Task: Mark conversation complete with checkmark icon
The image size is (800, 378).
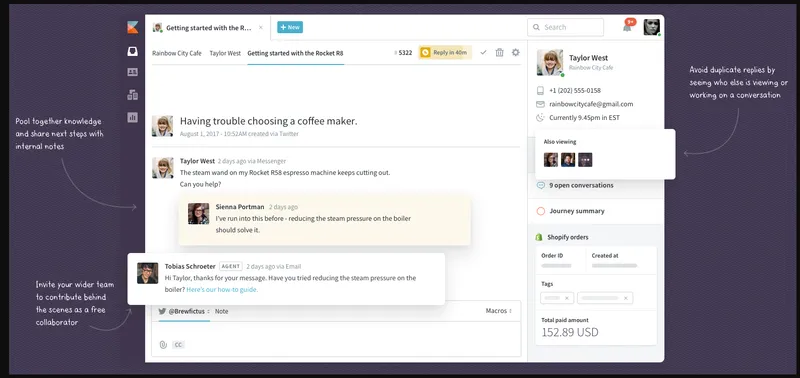Action: click(483, 53)
